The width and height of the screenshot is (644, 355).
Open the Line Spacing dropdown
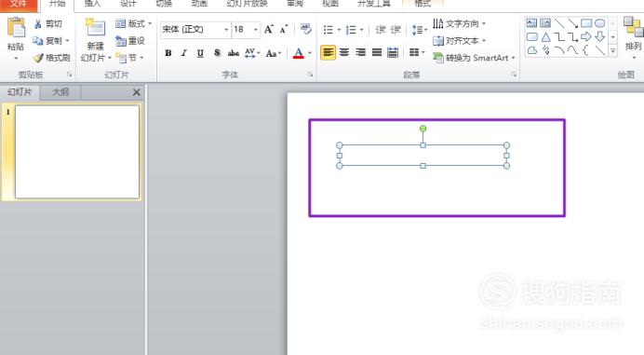click(x=420, y=30)
